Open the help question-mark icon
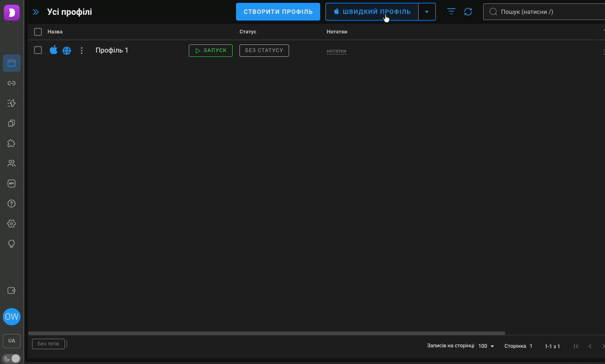Viewport: 605px width, 364px height. click(x=11, y=203)
